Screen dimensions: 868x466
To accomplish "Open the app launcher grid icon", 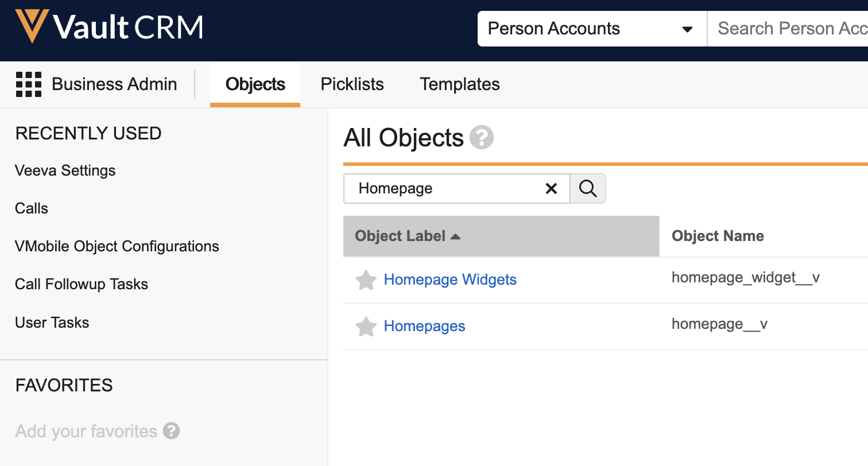I will tap(29, 84).
